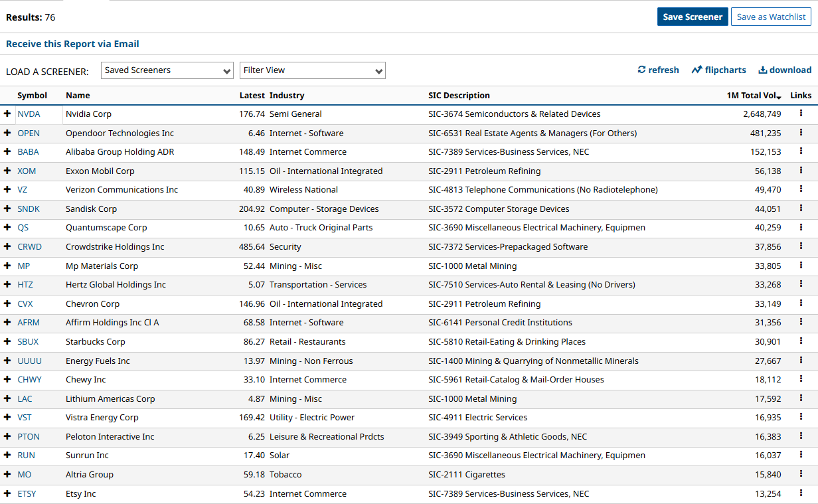Expand the Alibaba row details
818x504 pixels.
pos(7,152)
